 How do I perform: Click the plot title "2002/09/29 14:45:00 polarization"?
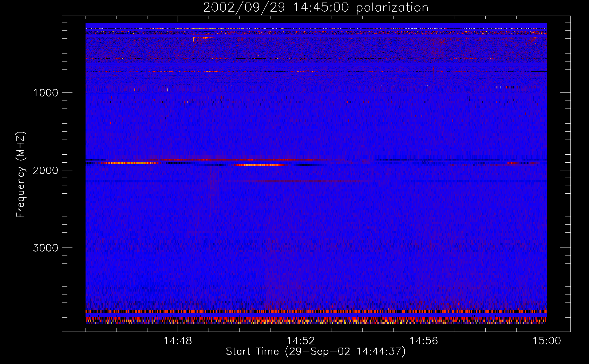pos(316,8)
